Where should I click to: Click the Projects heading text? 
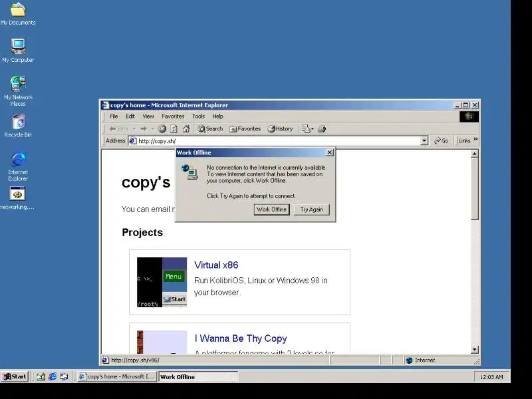[142, 232]
